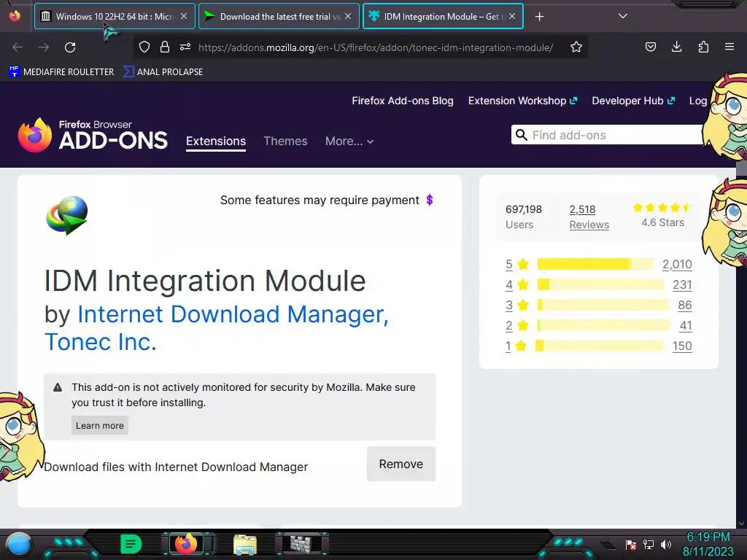Open the 41 two-star reviews count
The height and width of the screenshot is (560, 747).
click(x=686, y=326)
